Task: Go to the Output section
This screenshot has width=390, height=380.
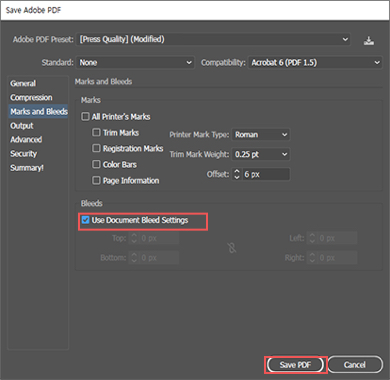Action: tap(22, 126)
